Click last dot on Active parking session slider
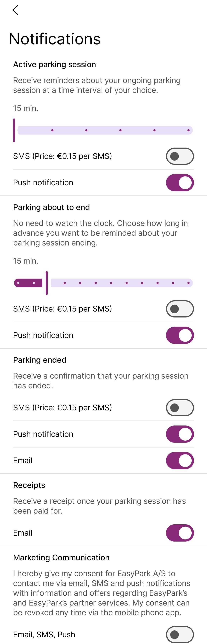Viewport: 207px width, 644px height. click(188, 130)
